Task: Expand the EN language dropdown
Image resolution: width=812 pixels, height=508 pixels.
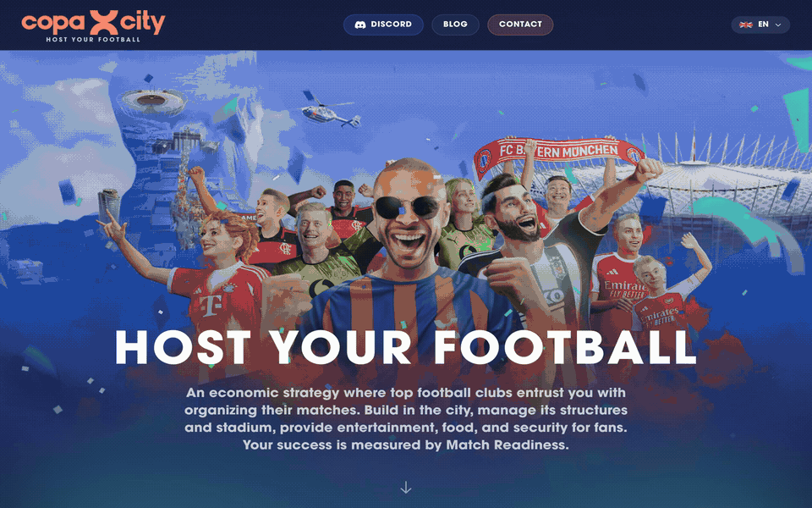Action: [x=760, y=25]
